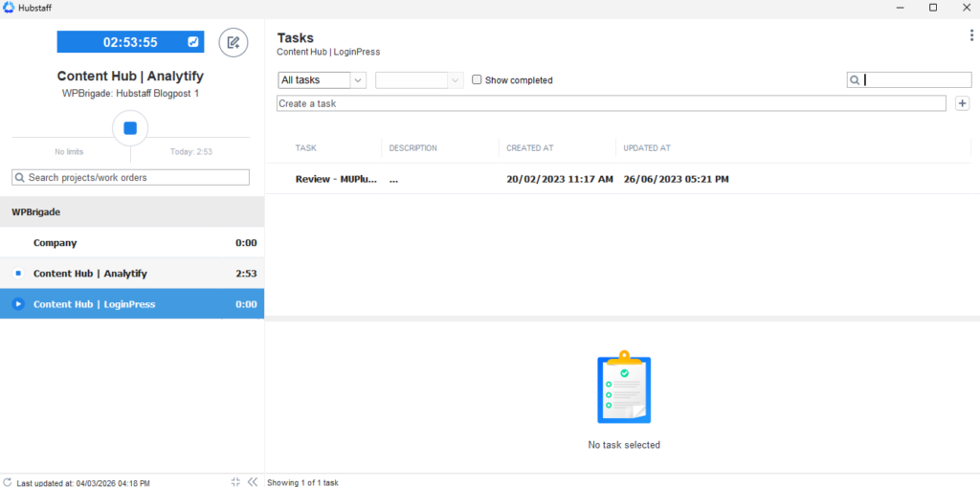Sort by the CREATED AT column header

point(530,148)
